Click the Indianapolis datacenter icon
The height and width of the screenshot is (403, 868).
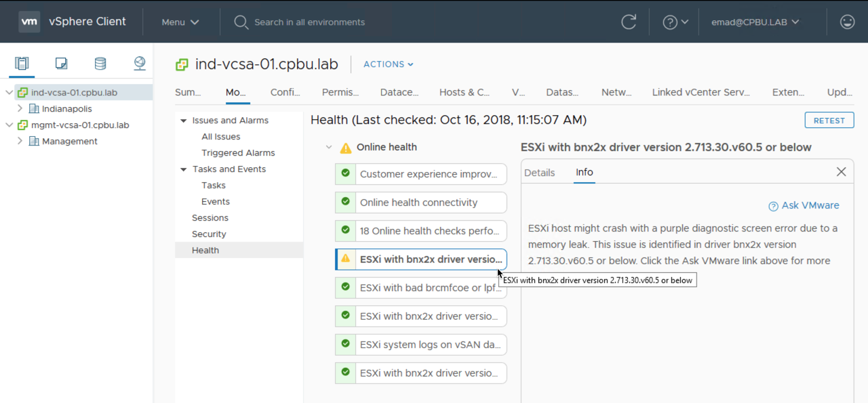pos(34,108)
